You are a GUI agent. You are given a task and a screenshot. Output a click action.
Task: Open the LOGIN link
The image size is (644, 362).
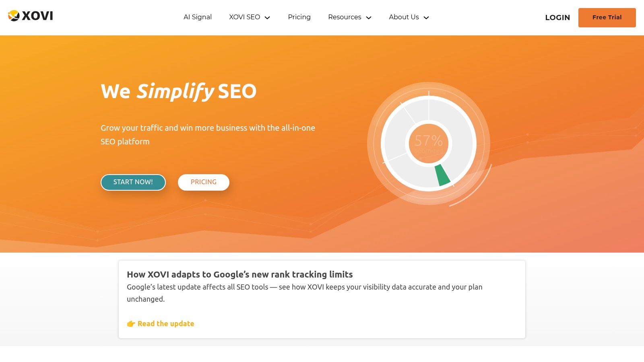557,18
